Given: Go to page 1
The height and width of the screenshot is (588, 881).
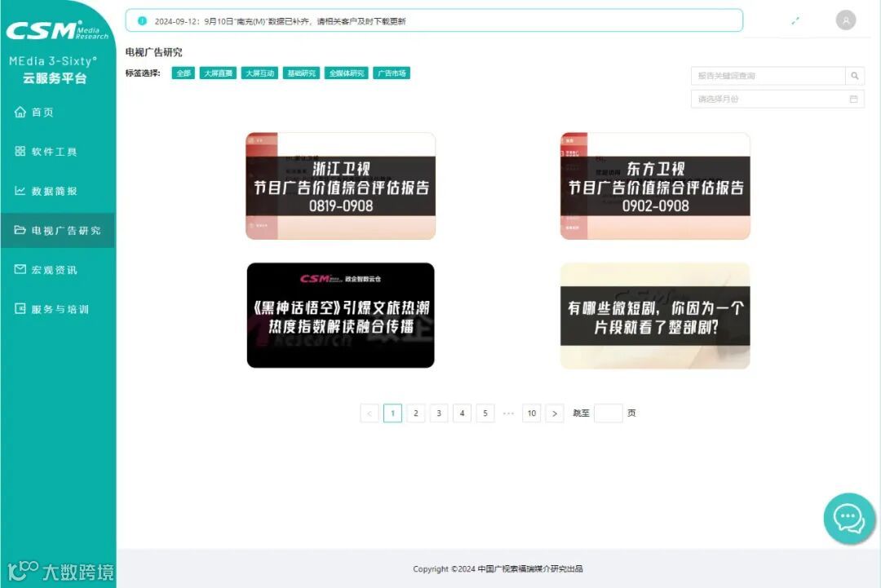Looking at the screenshot, I should pos(392,413).
